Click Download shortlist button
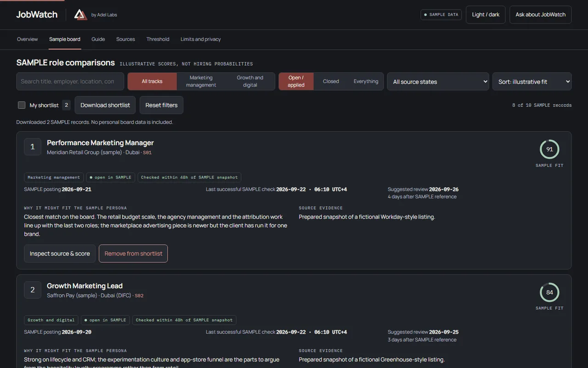This screenshot has width=588, height=368. [105, 105]
